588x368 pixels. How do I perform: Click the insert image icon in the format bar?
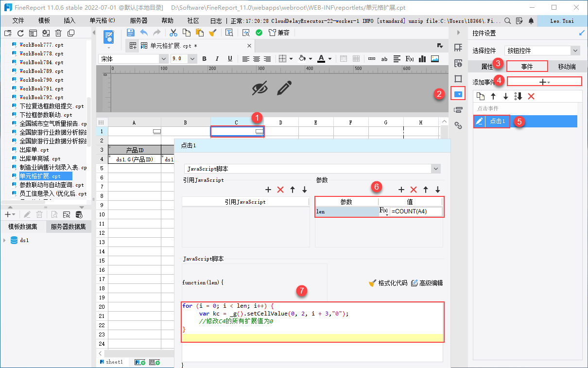click(x=435, y=59)
